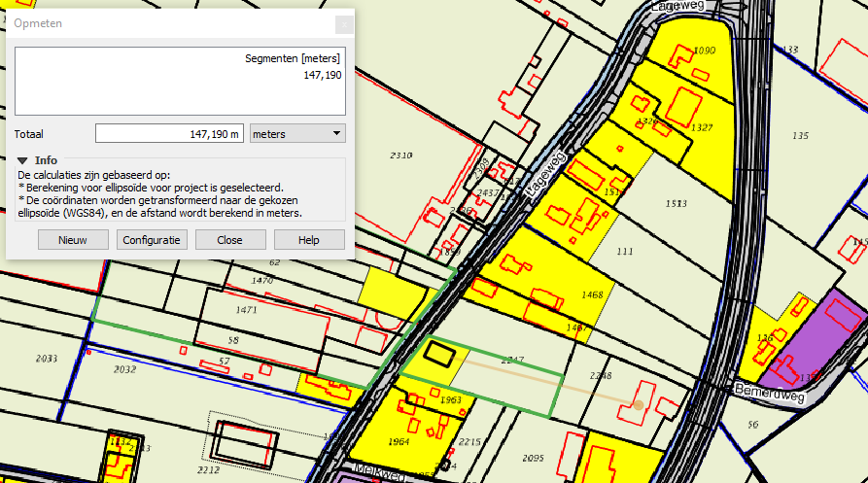The height and width of the screenshot is (483, 868).
Task: Click the Totaal value field
Action: point(169,134)
